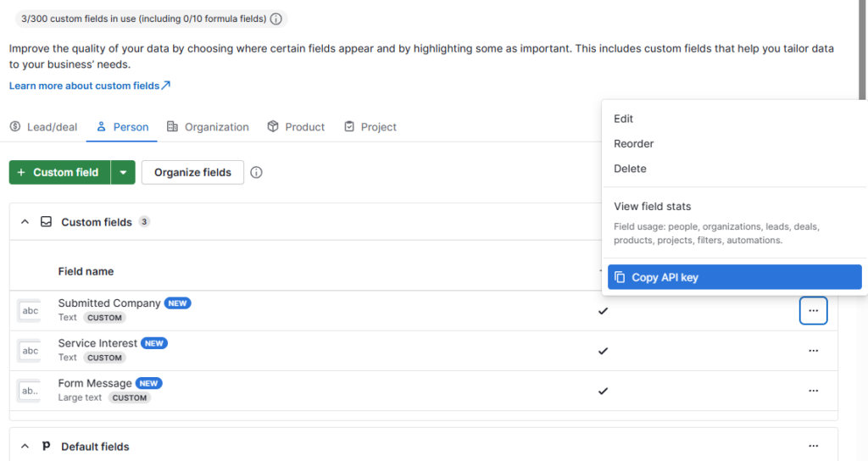
Task: Click the abc icon for Service Interest
Action: [30, 351]
